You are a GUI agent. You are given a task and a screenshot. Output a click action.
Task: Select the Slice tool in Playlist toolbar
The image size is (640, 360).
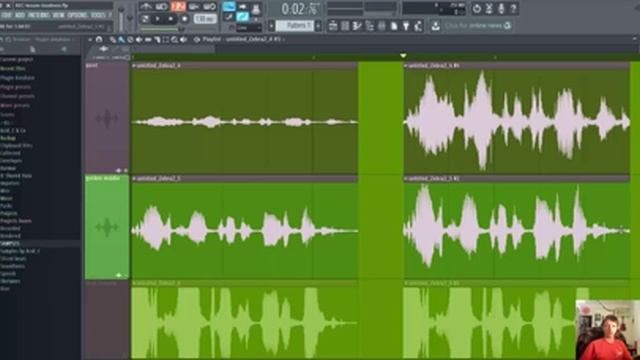(x=157, y=40)
